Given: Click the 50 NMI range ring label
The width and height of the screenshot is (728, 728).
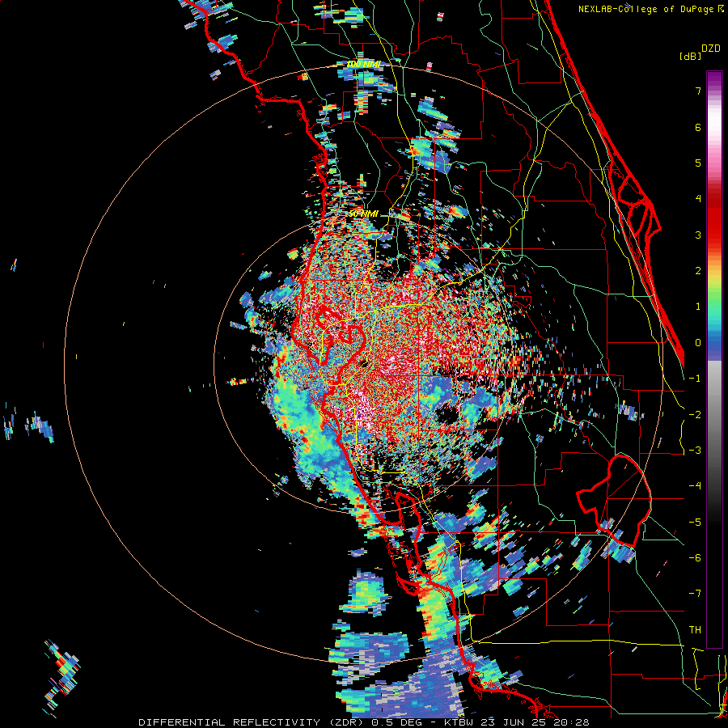Looking at the screenshot, I should coord(363,214).
